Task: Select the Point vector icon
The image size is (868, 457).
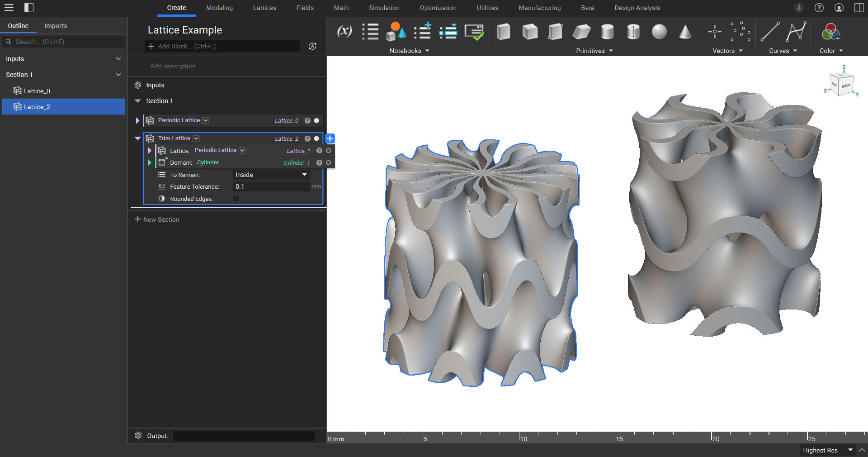Action: point(714,32)
